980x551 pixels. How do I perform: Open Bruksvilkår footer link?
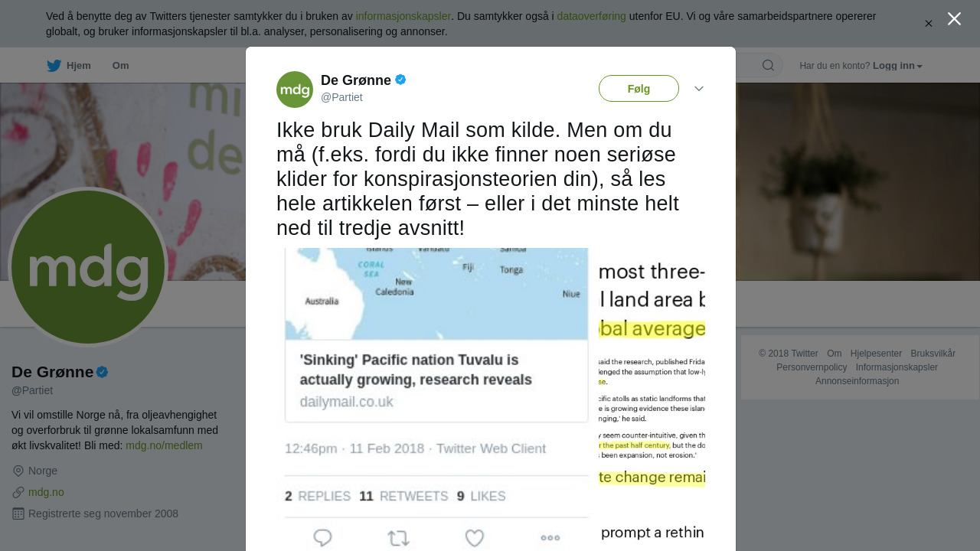tap(933, 354)
